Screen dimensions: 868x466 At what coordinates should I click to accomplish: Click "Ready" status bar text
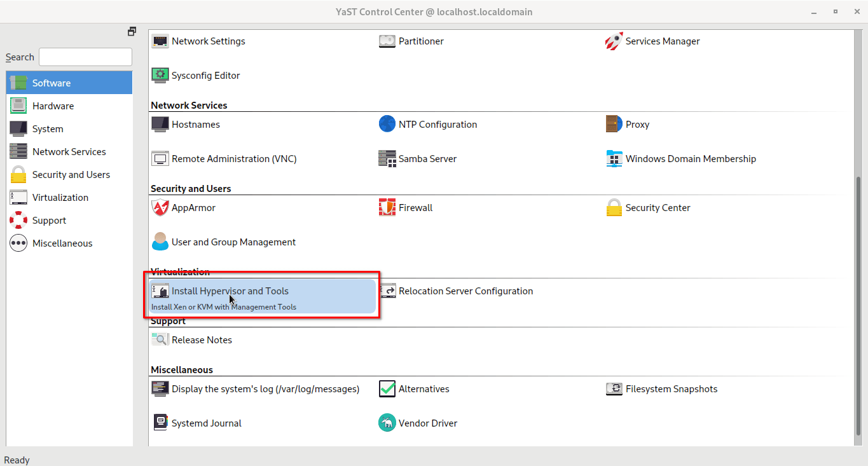(x=17, y=460)
